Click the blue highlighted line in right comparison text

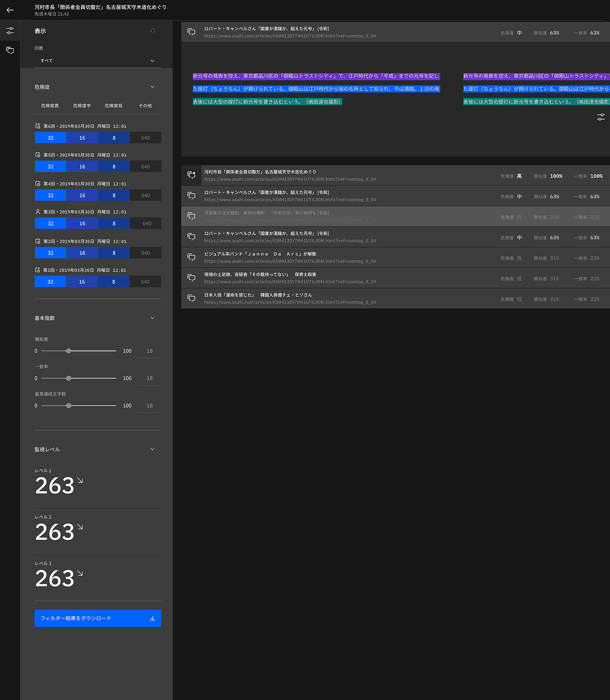pos(537,89)
